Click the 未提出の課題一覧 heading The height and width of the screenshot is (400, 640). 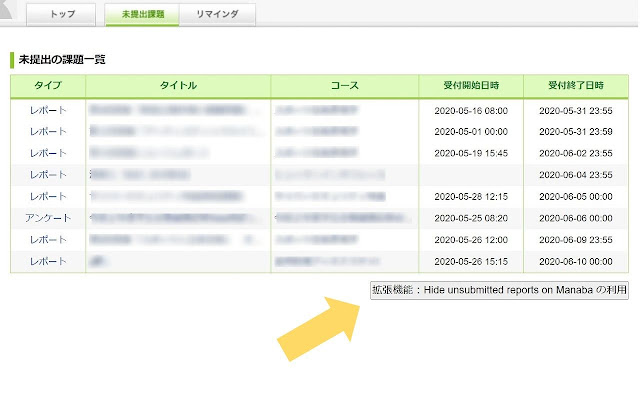(x=62, y=60)
